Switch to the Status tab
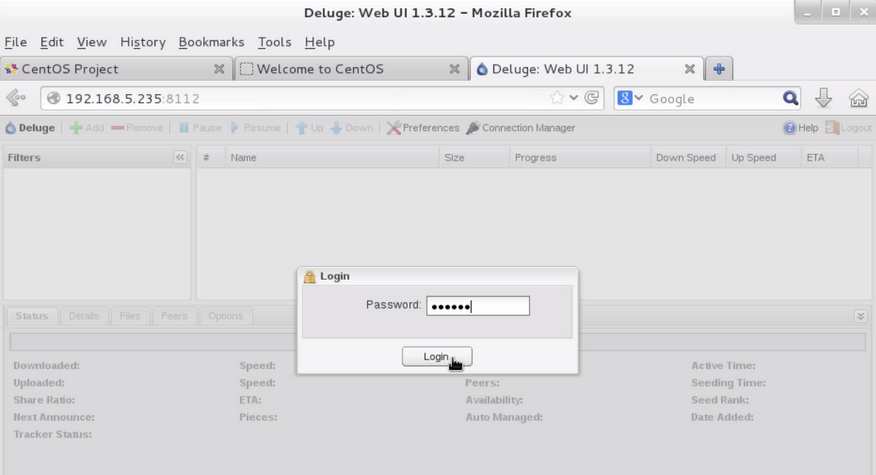Screen dimensions: 876x475 tap(32, 316)
